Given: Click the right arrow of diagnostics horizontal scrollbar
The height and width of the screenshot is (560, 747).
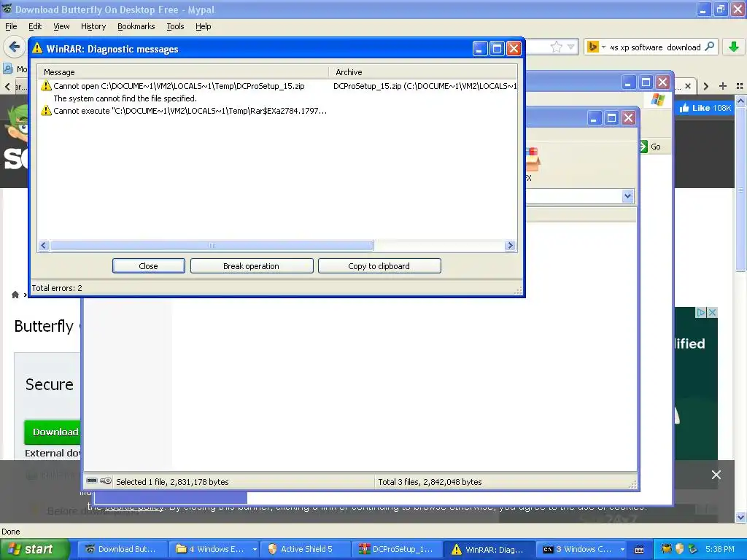Looking at the screenshot, I should [x=510, y=245].
